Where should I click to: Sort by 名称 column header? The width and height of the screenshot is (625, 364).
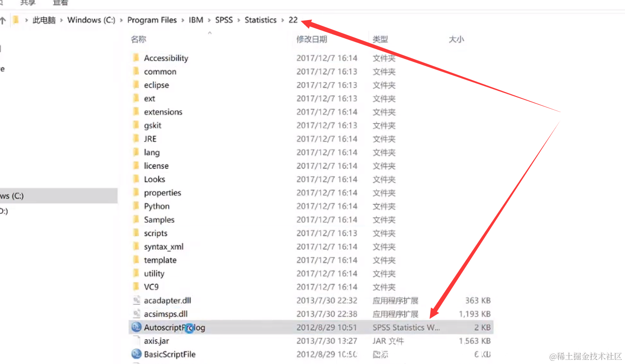point(138,39)
